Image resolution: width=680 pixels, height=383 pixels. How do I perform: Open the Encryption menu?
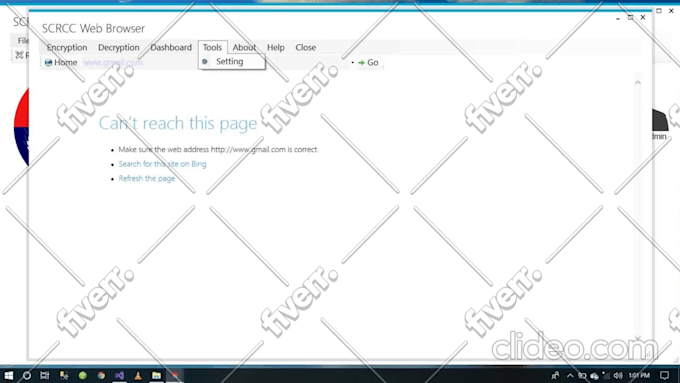[x=67, y=47]
